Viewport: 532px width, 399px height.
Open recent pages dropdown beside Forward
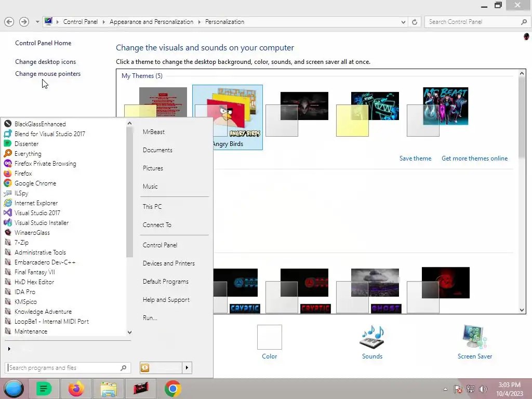click(x=37, y=22)
